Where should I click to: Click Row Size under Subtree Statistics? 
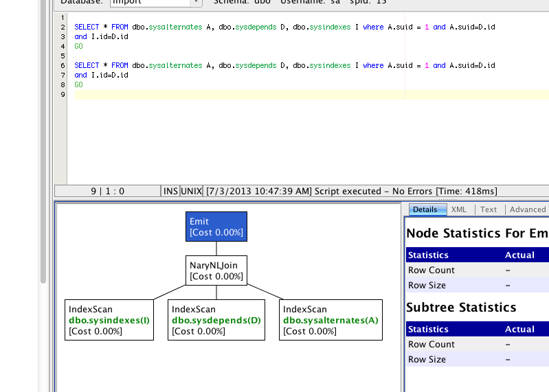(x=427, y=359)
